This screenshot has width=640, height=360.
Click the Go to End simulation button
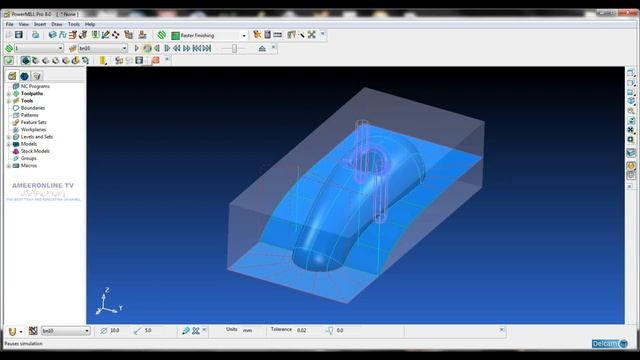(207, 48)
